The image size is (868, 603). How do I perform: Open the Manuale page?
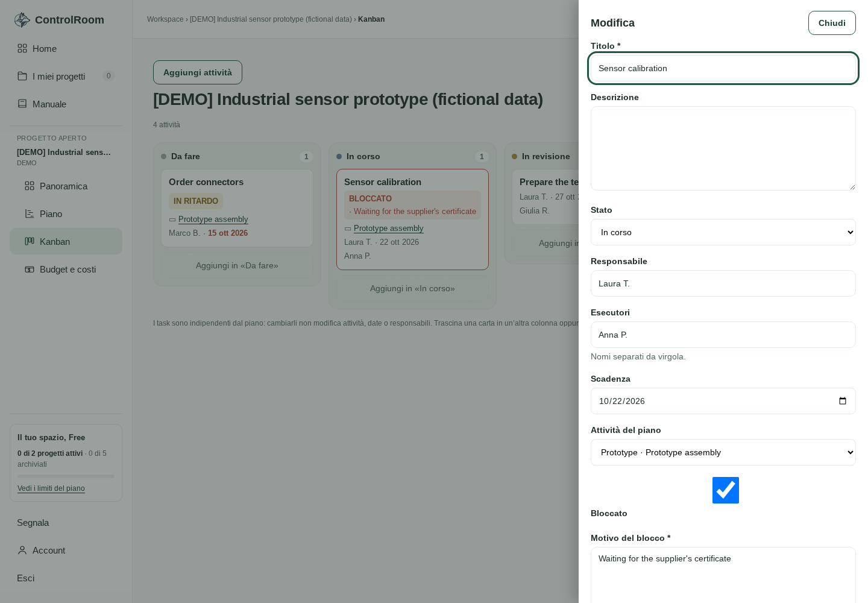pos(66,104)
